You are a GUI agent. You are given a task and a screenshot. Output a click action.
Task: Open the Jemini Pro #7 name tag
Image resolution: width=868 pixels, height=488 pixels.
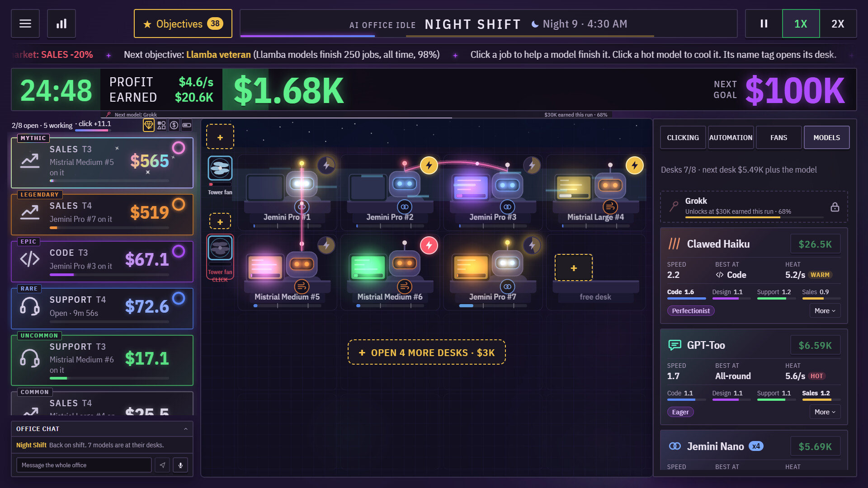click(x=493, y=297)
